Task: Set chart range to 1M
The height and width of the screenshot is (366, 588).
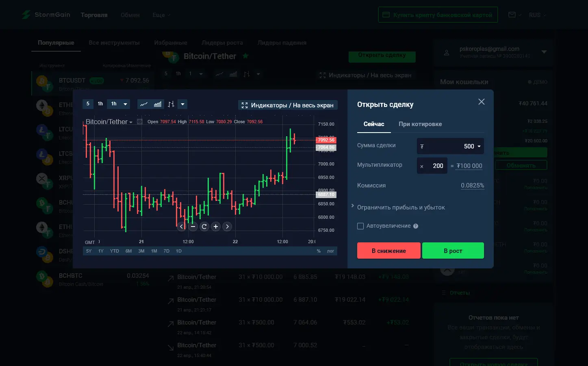Action: [154, 251]
